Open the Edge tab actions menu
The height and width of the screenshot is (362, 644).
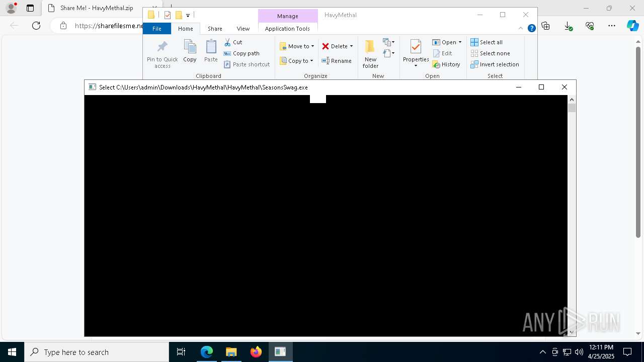click(x=30, y=8)
